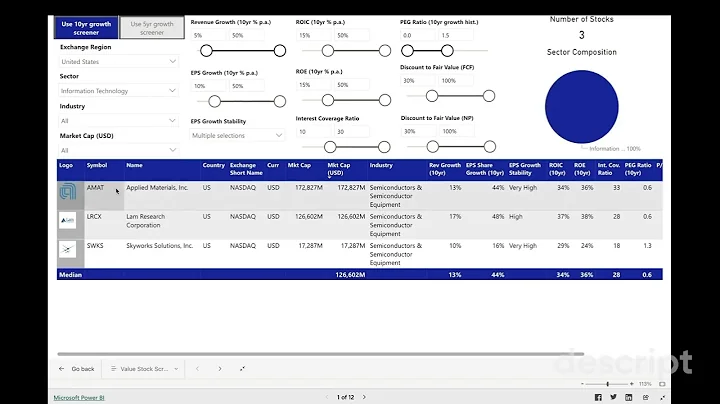Click the Go back button
The height and width of the screenshot is (404, 720).
(x=77, y=369)
